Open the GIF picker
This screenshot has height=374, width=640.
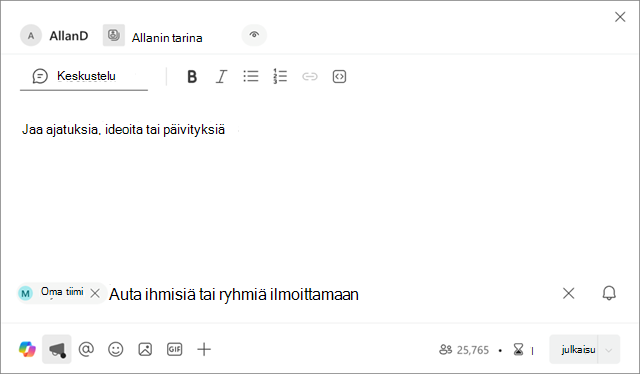174,350
